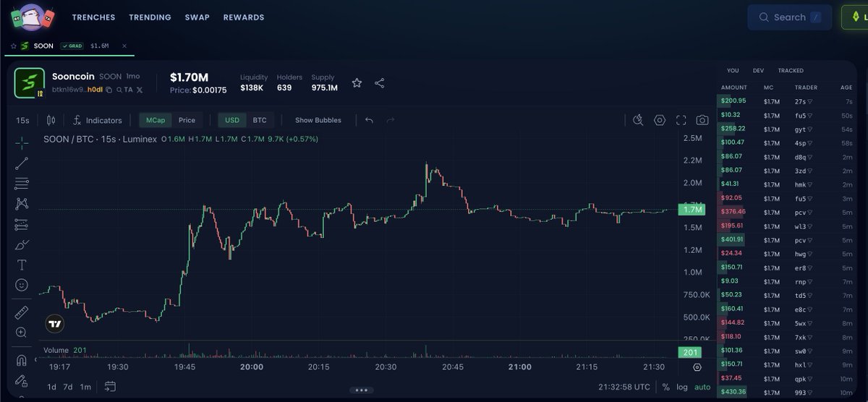Take a chart snapshot with camera
The width and height of the screenshot is (868, 402).
tap(702, 120)
